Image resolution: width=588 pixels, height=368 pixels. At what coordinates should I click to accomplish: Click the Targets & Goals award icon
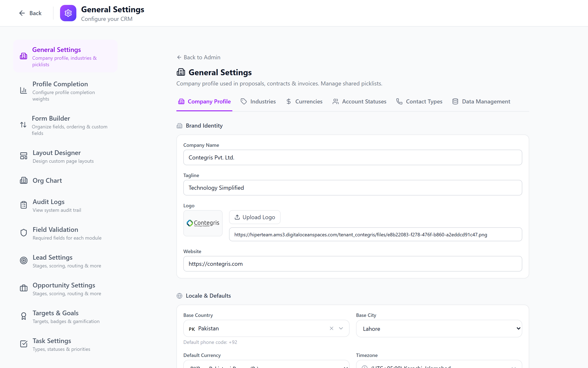23,316
